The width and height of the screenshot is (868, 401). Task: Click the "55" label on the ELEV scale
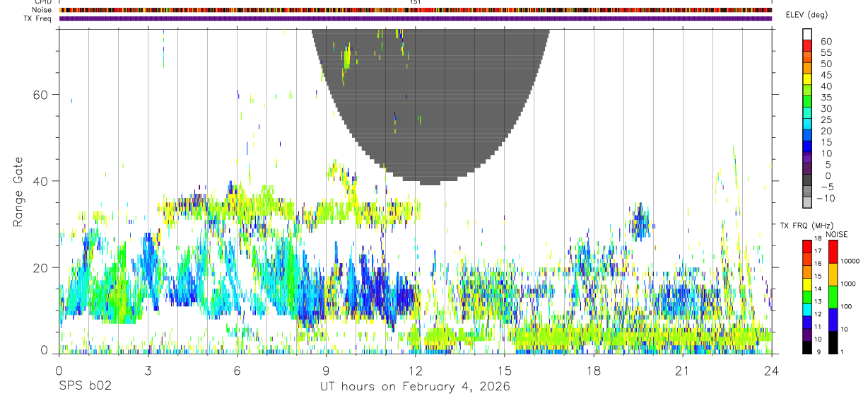(826, 52)
